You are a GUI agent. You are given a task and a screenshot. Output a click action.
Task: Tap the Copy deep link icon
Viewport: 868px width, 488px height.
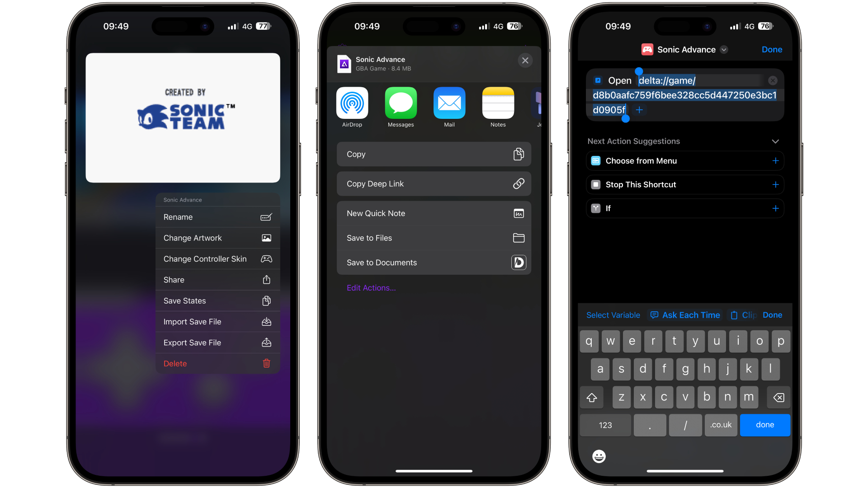click(x=518, y=183)
